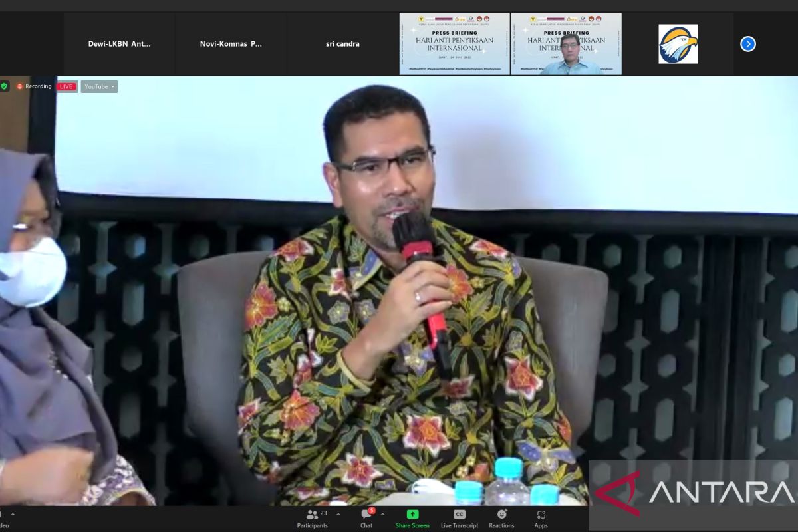798x532 pixels.
Task: Click the Press Briefing shared screen thumbnail
Action: (455, 43)
